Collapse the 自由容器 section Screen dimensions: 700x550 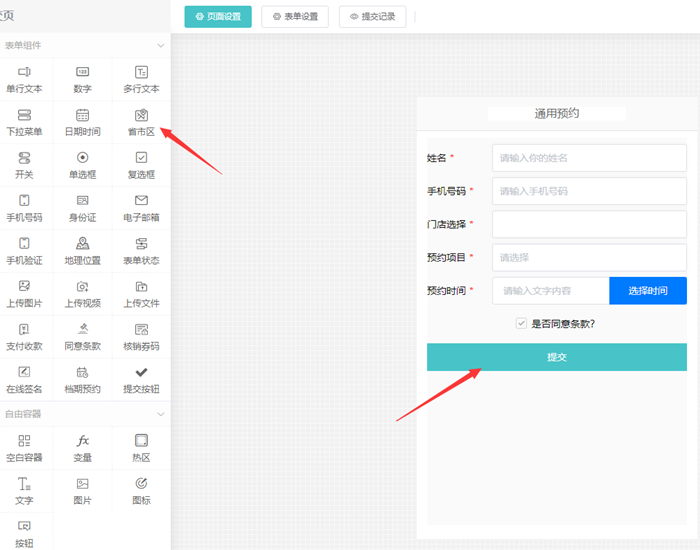pyautogui.click(x=160, y=414)
